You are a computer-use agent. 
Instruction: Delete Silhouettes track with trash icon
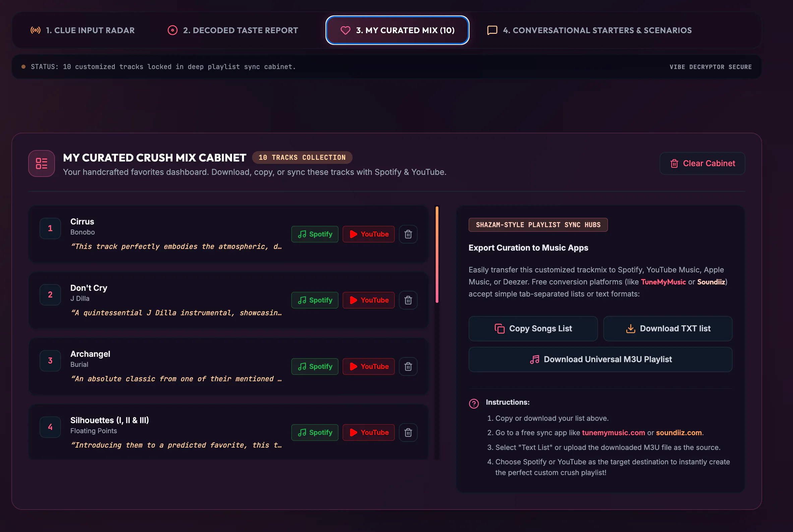pos(408,433)
